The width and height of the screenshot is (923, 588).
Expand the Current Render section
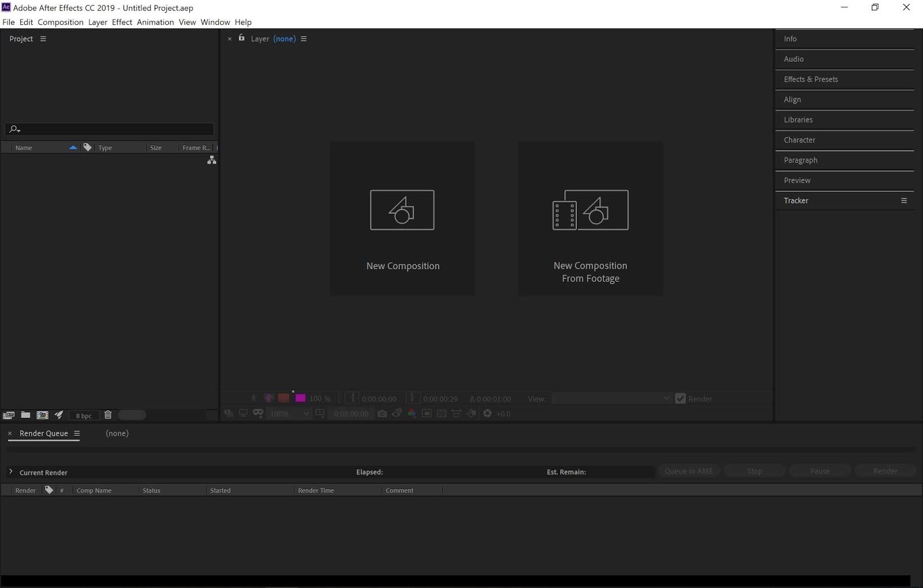pyautogui.click(x=11, y=472)
